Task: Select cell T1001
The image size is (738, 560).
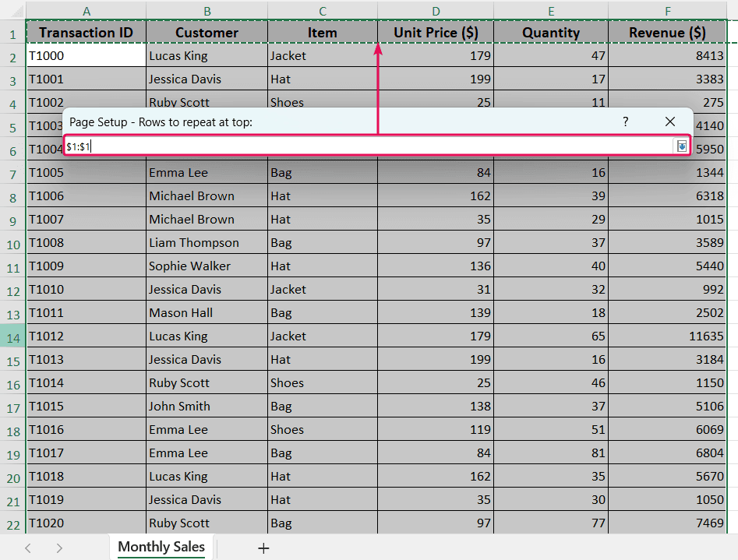Action: coord(87,79)
